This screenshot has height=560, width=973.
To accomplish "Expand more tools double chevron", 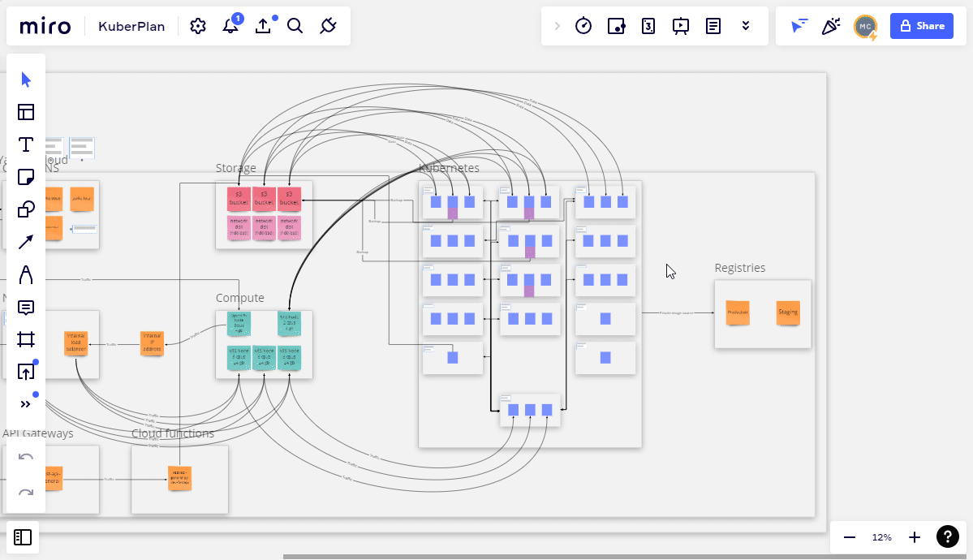I will pos(25,404).
